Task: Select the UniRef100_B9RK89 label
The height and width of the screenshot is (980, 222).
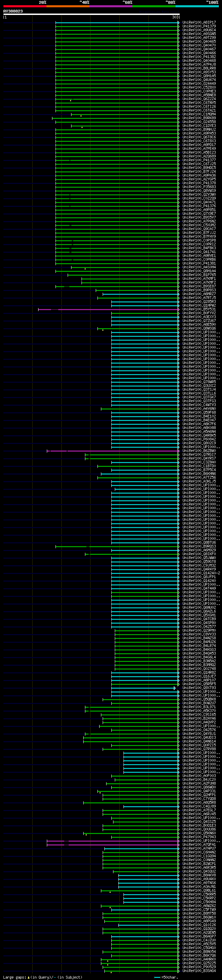Action: click(199, 118)
